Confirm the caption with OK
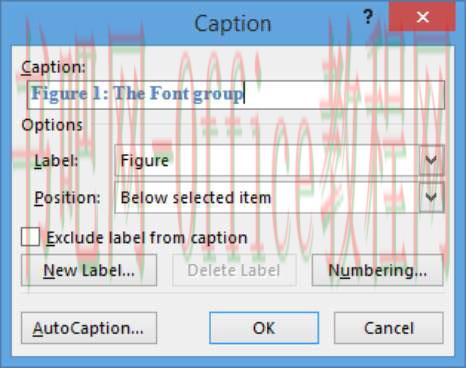The image size is (466, 368). [x=264, y=328]
